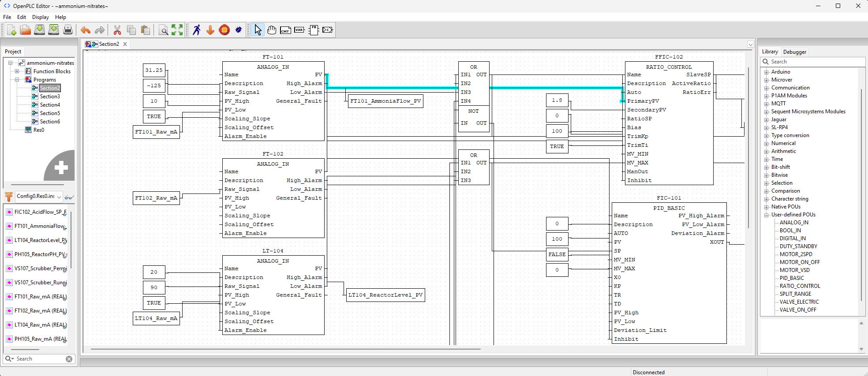Click the Cut scissors icon
Viewport: 868px width, 376px height.
[117, 30]
